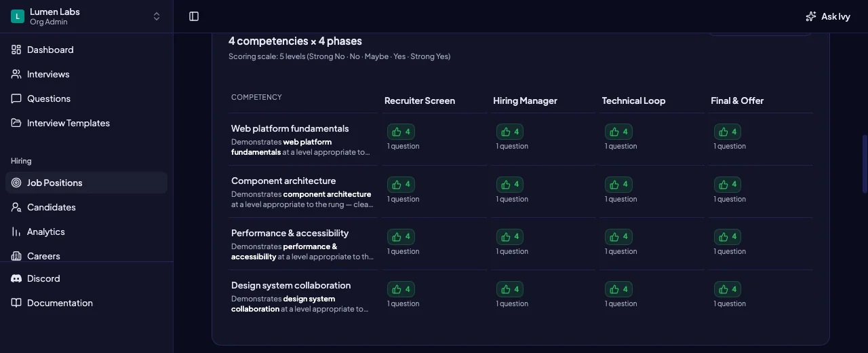
Task: Click Component architecture Recruiter Screen score badge
Action: click(401, 184)
